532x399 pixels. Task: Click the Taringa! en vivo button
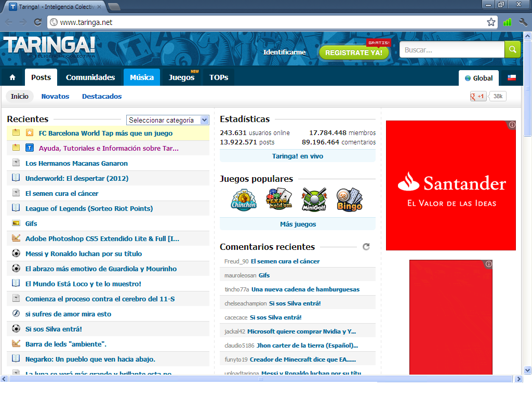(x=298, y=156)
